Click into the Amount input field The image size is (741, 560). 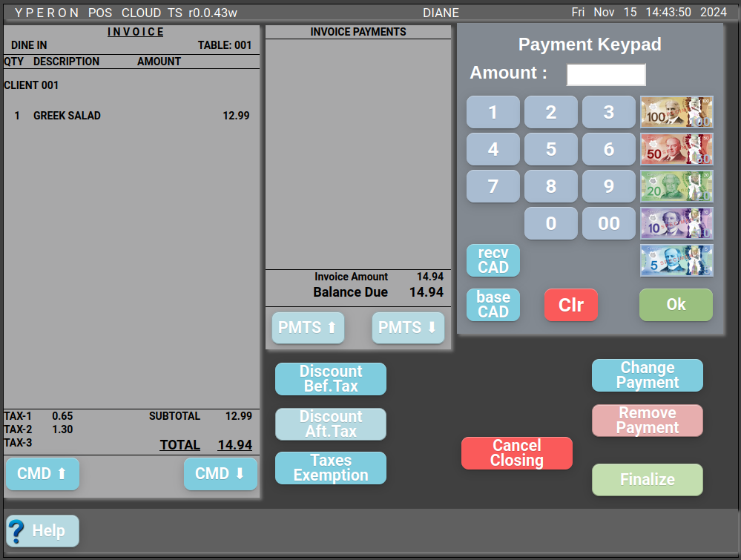click(606, 75)
